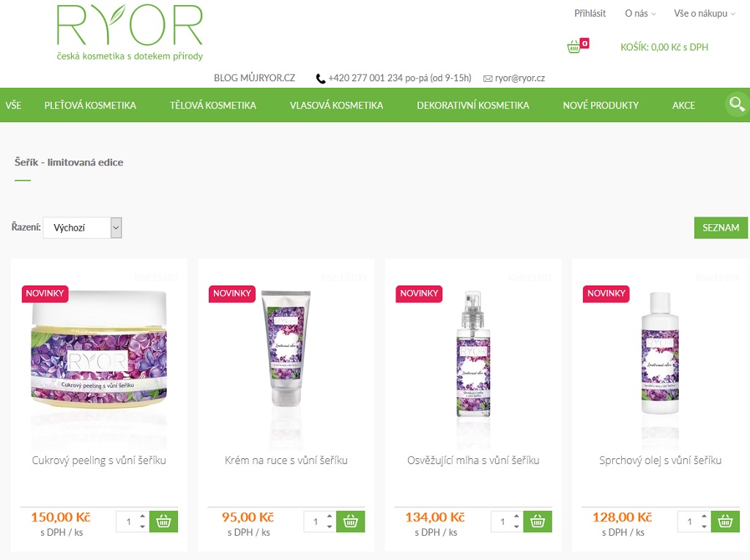The width and height of the screenshot is (750, 560).
Task: Switch to Seznam list view
Action: coord(721,228)
